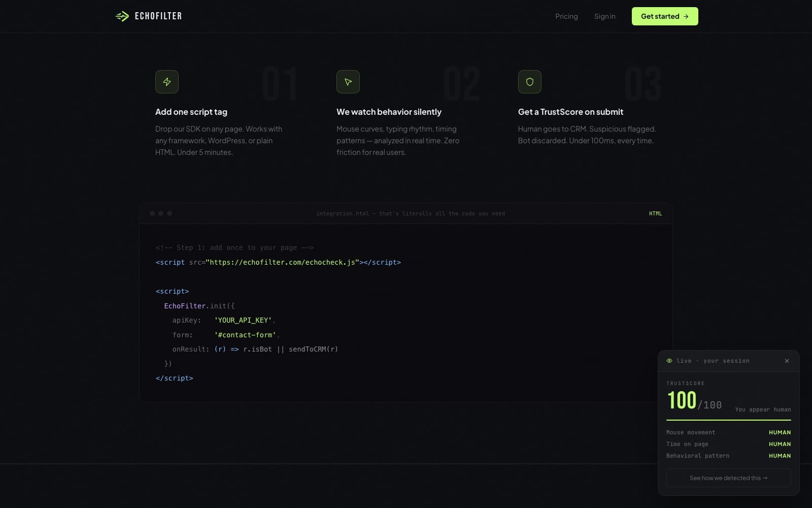Click the Behavioral pattern row label

click(698, 456)
